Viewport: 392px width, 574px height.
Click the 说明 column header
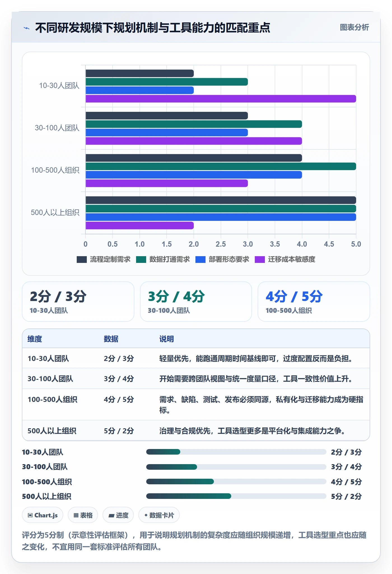[x=167, y=339]
